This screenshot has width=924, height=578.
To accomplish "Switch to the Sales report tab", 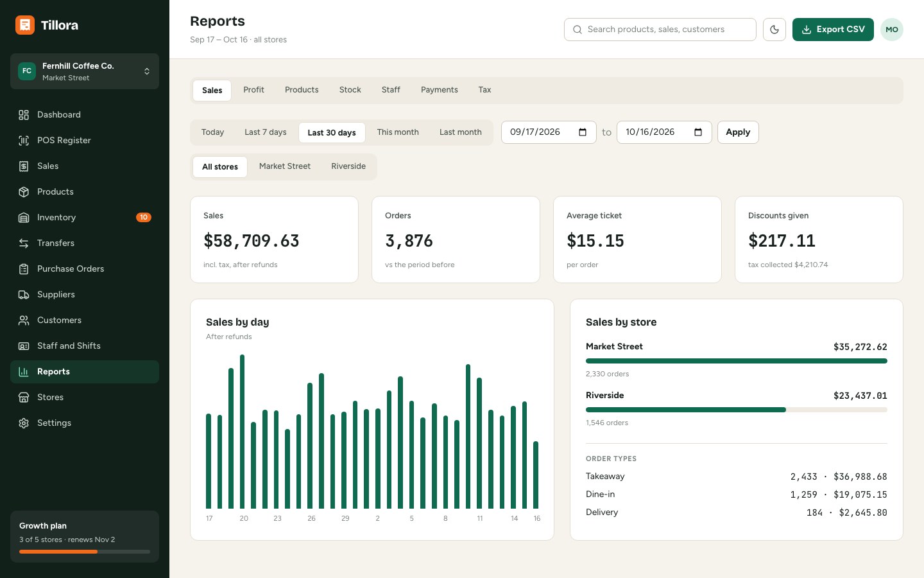I will 212,91.
